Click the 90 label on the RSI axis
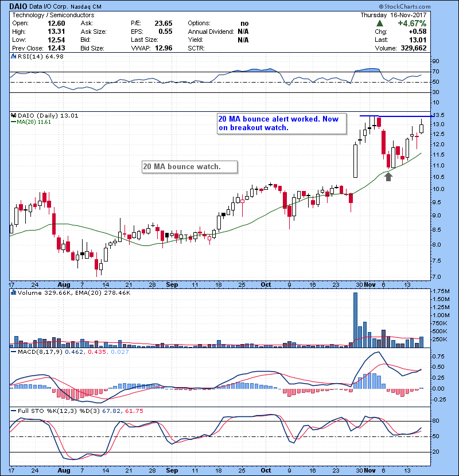This screenshot has width=459, height=476. coord(435,61)
